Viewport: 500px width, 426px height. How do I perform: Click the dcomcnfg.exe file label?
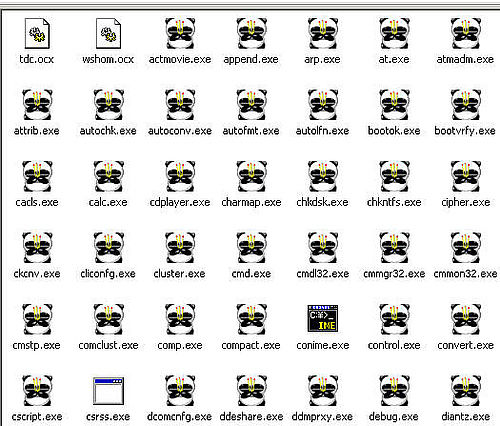point(179,417)
